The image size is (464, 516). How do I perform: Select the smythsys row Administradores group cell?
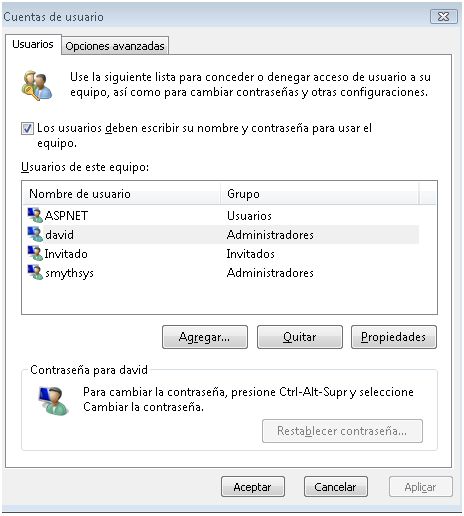(270, 273)
